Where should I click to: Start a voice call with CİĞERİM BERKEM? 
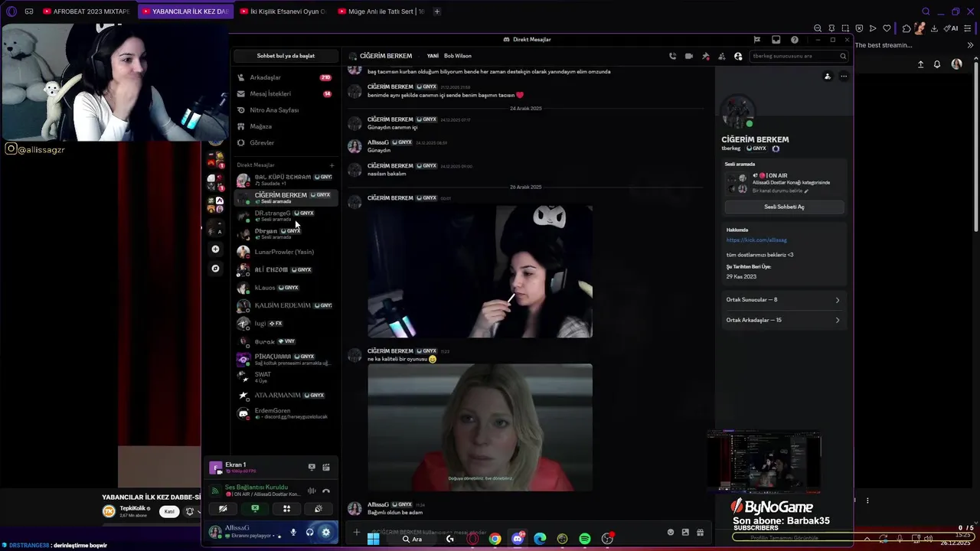tap(672, 56)
